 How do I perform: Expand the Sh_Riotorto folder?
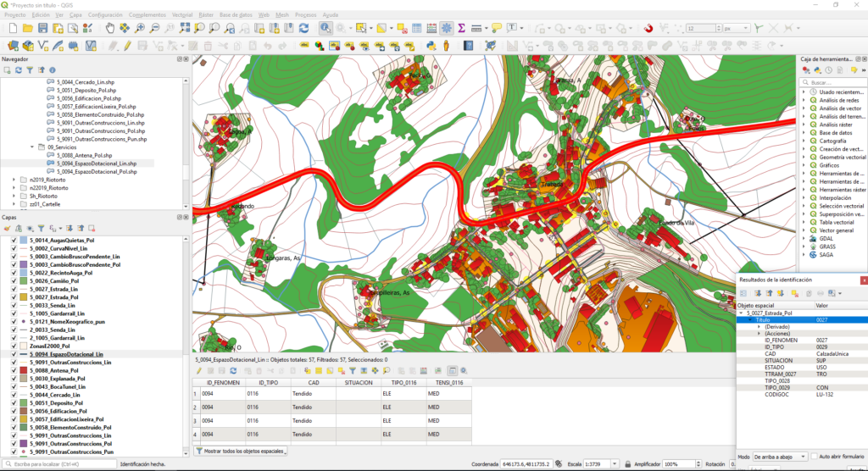click(14, 196)
